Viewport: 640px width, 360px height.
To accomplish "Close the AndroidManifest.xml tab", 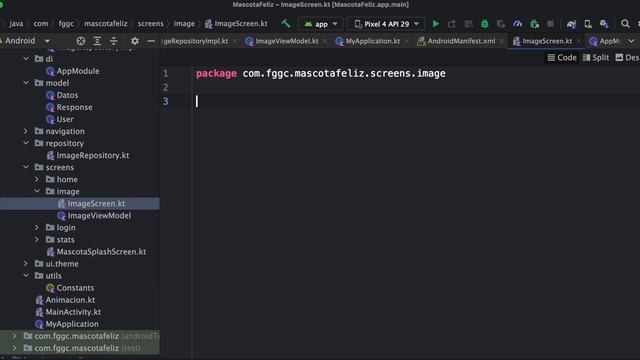I will [502, 41].
